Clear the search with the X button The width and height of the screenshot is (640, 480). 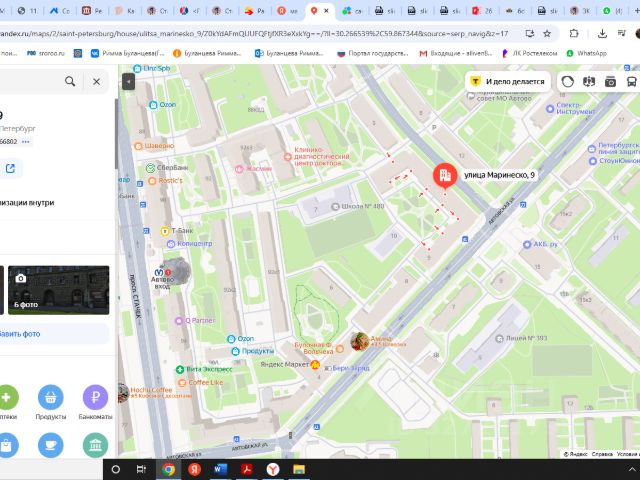pyautogui.click(x=96, y=82)
